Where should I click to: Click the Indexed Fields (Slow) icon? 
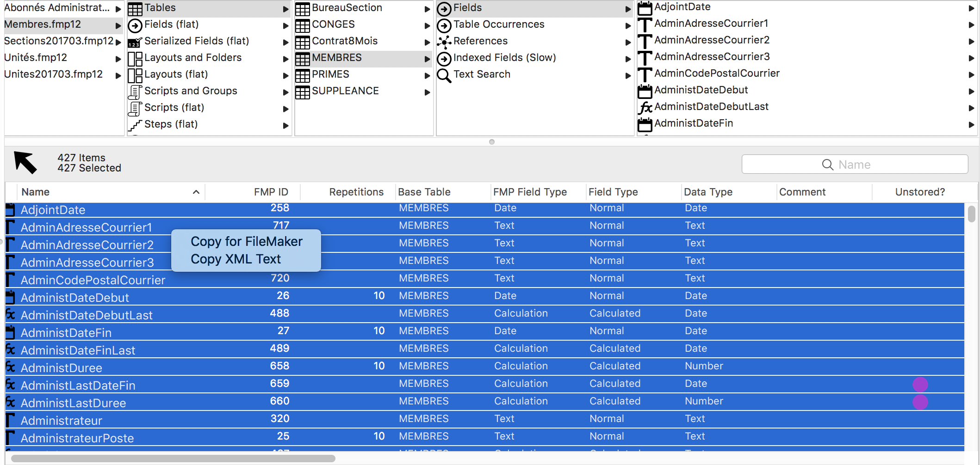tap(444, 59)
